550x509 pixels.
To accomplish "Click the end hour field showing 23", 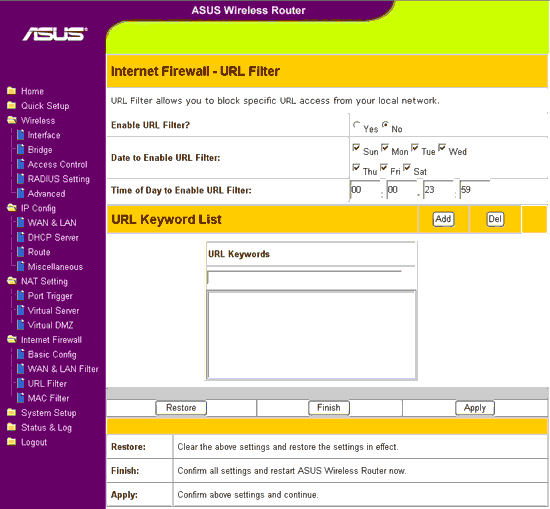I will click(x=438, y=189).
